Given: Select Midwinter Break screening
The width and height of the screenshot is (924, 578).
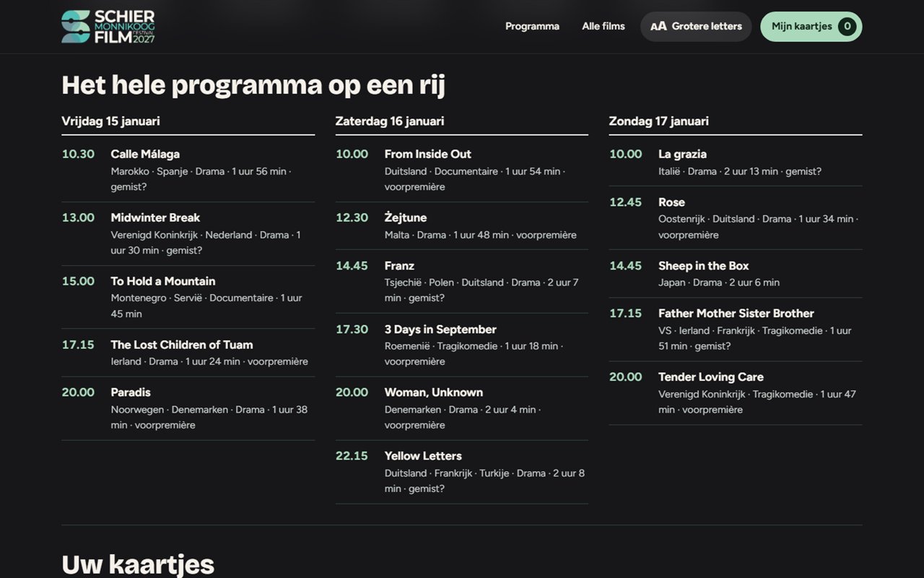Looking at the screenshot, I should pos(155,217).
